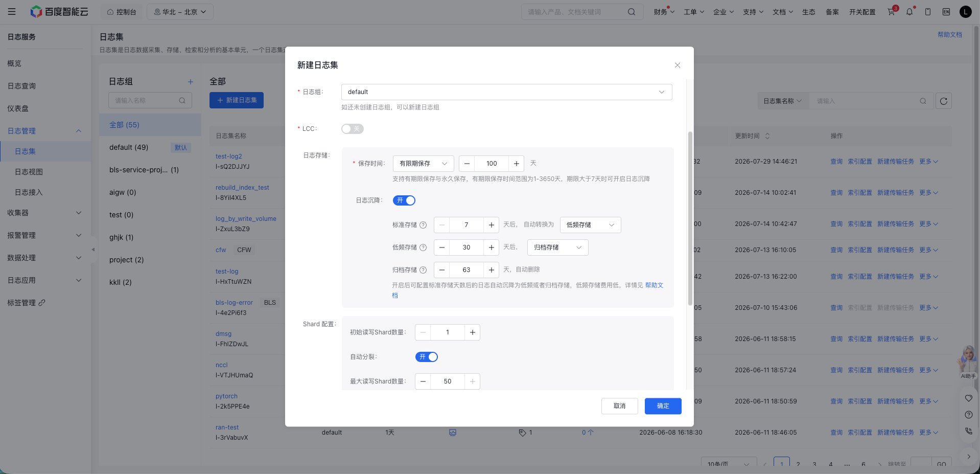Decrease 最大读写Shard数量 with minus

pyautogui.click(x=423, y=381)
